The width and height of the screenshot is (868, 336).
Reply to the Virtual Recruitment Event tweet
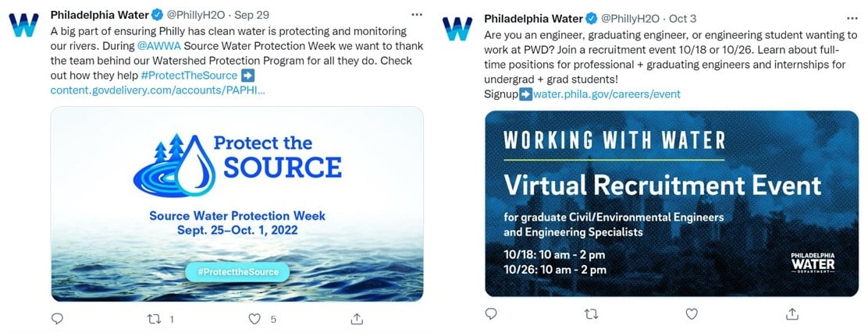(x=491, y=313)
